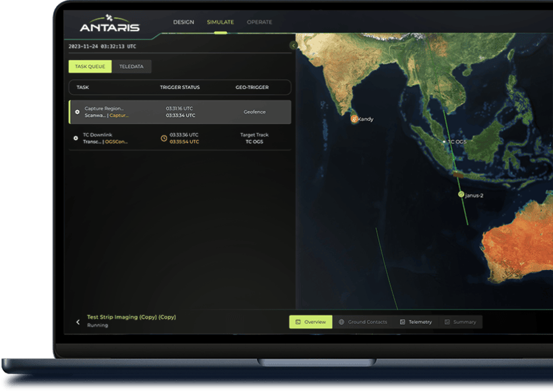
Task: Click the Telemetry chart icon
Action: (403, 322)
